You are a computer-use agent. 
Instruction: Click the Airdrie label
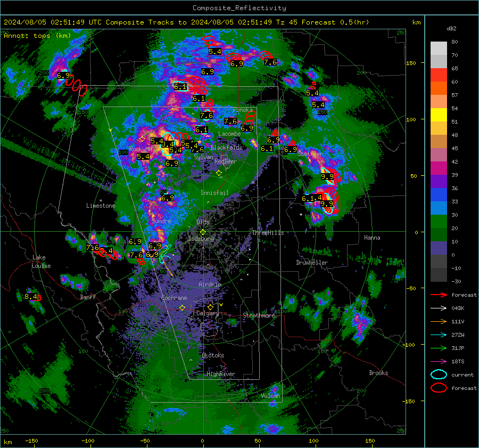(x=210, y=284)
